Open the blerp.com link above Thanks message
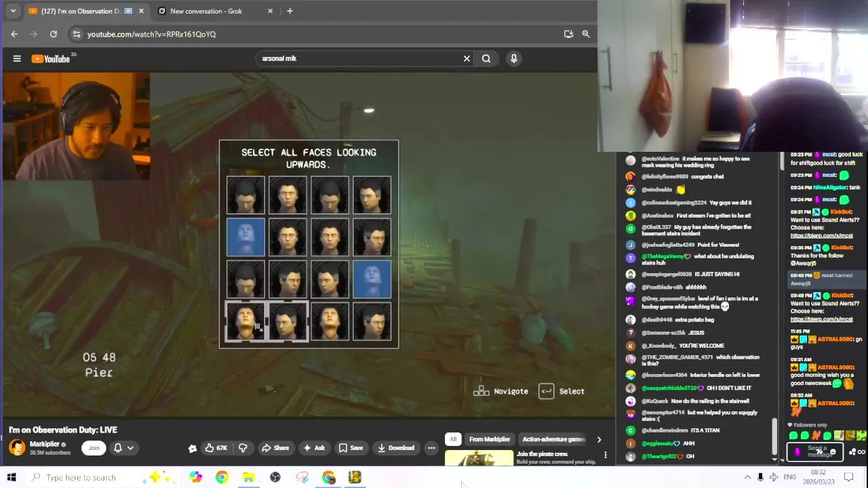The image size is (868, 488). pos(821,236)
